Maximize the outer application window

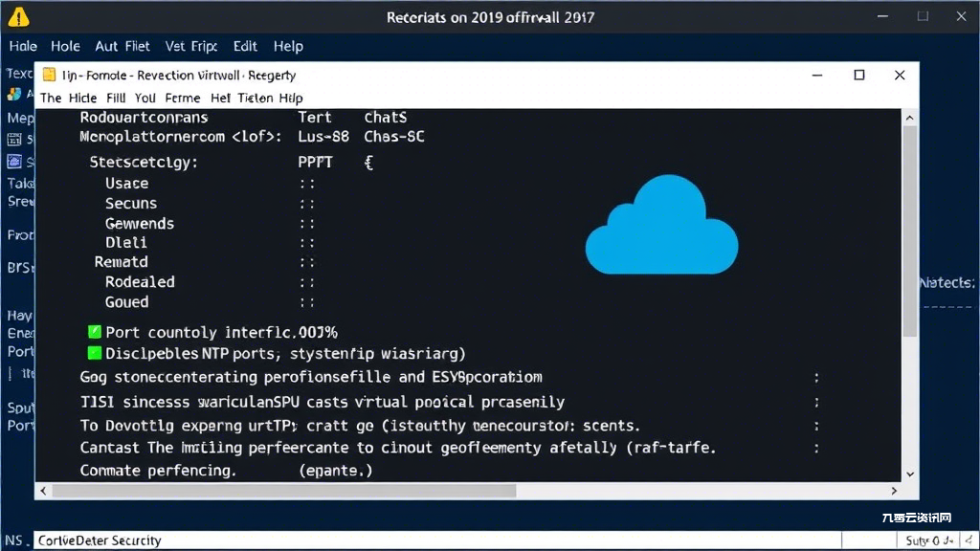[923, 17]
